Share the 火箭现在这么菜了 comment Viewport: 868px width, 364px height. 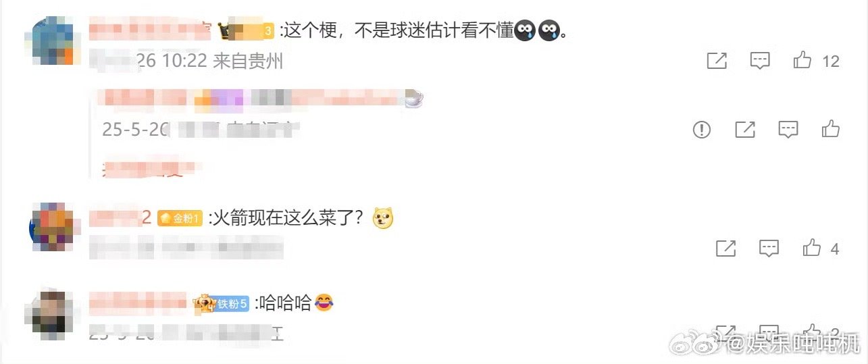pyautogui.click(x=726, y=249)
